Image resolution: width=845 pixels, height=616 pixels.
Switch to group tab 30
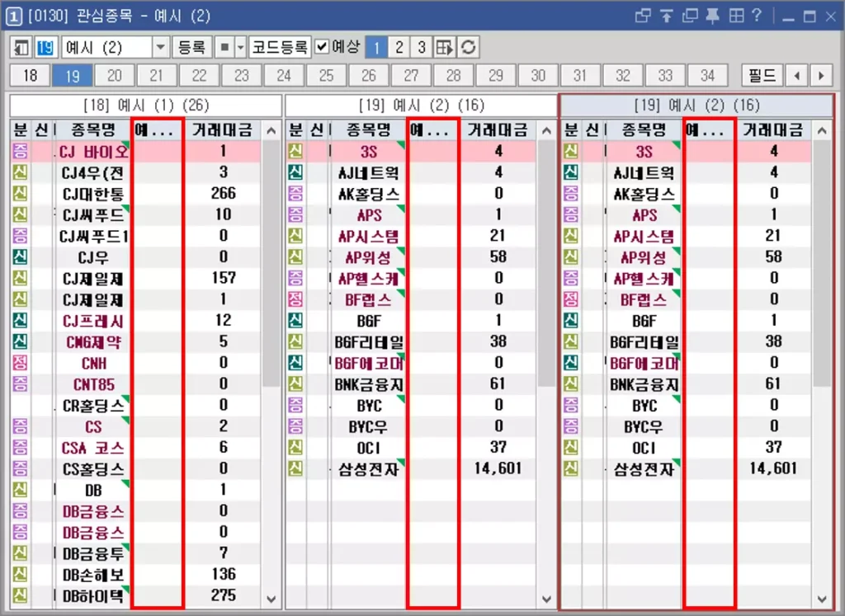point(538,75)
